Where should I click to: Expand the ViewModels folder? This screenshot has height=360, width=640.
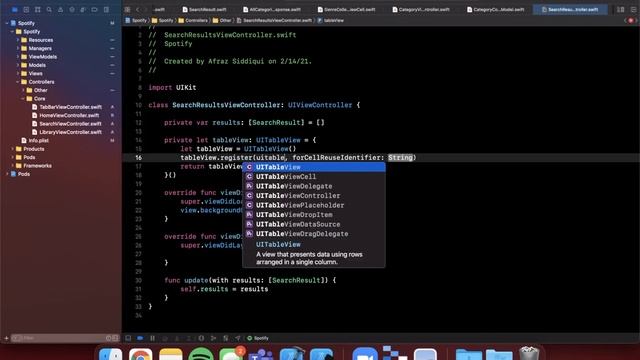click(x=18, y=57)
